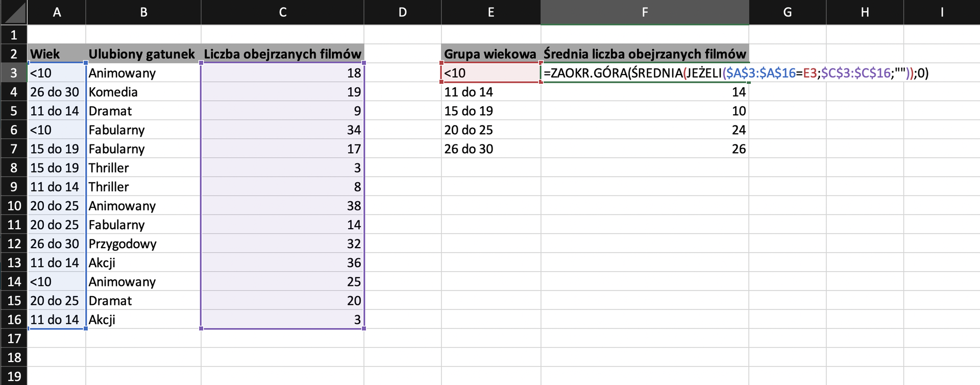Select cell A10 '20 do 25'
Viewport: 980px width, 385px height.
coord(57,206)
